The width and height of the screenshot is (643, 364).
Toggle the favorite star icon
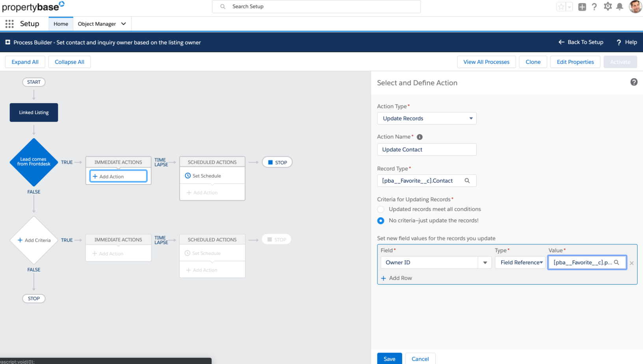(561, 6)
